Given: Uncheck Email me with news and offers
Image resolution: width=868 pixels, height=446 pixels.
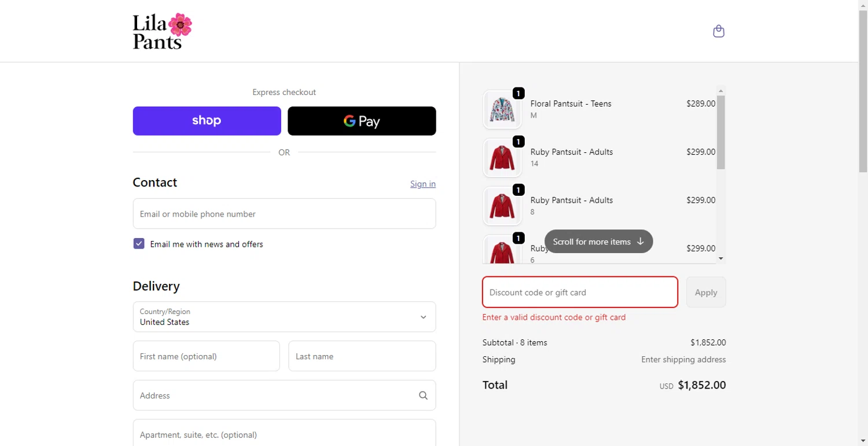Looking at the screenshot, I should (x=139, y=244).
